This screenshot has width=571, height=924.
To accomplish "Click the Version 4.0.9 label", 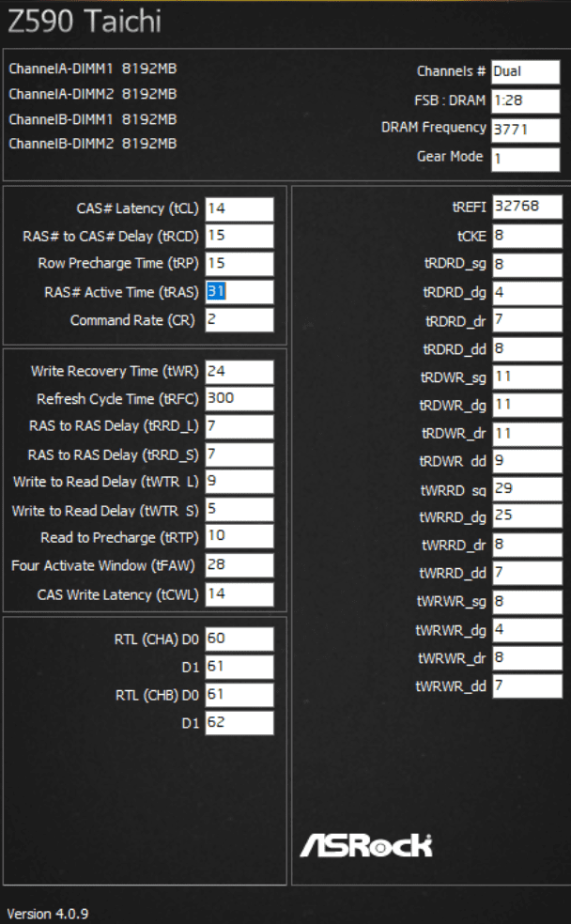I will click(x=47, y=914).
